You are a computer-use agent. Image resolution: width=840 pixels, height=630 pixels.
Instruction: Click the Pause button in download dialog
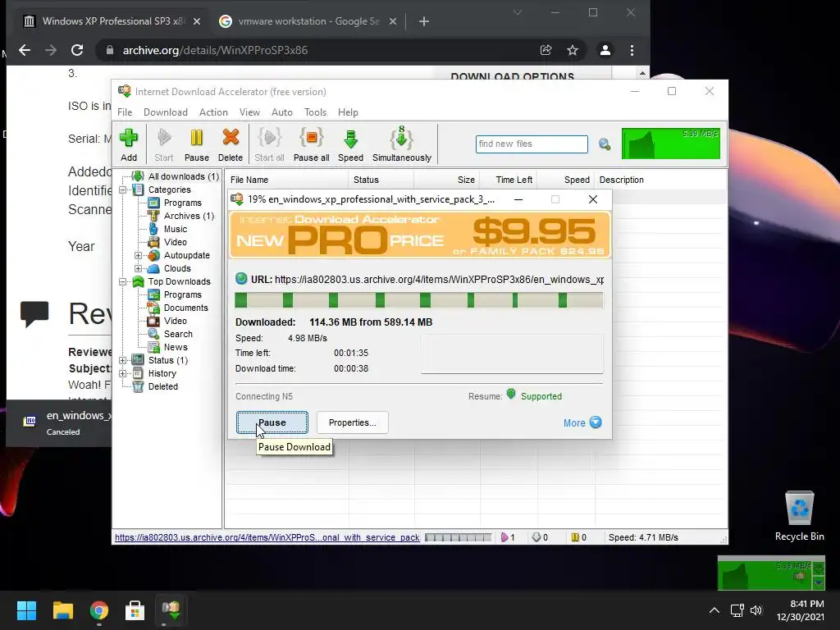pyautogui.click(x=272, y=422)
